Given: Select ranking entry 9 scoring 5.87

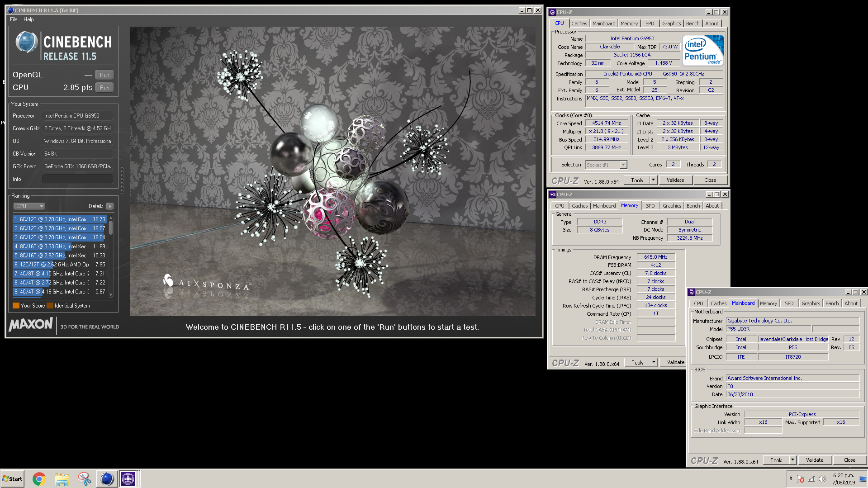Looking at the screenshot, I should (x=60, y=292).
